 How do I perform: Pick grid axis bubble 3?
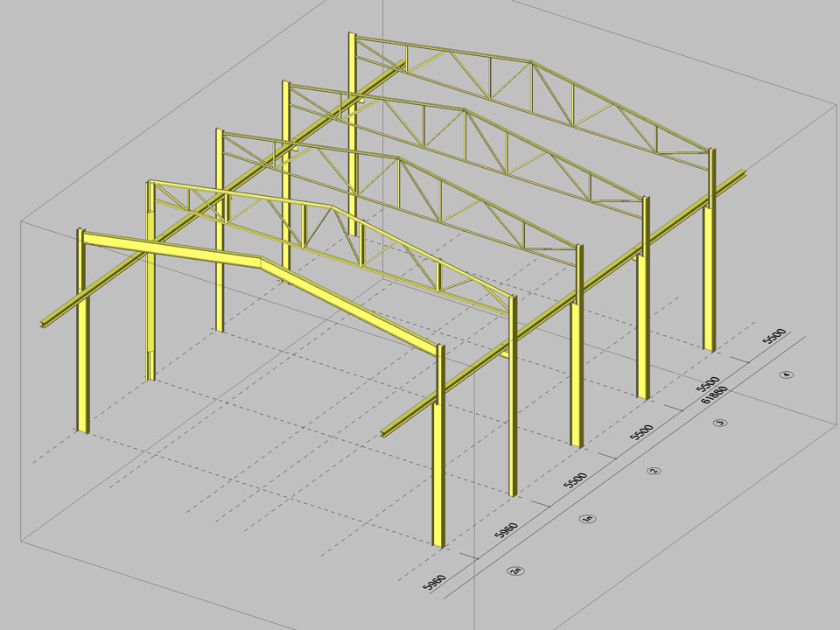[720, 423]
